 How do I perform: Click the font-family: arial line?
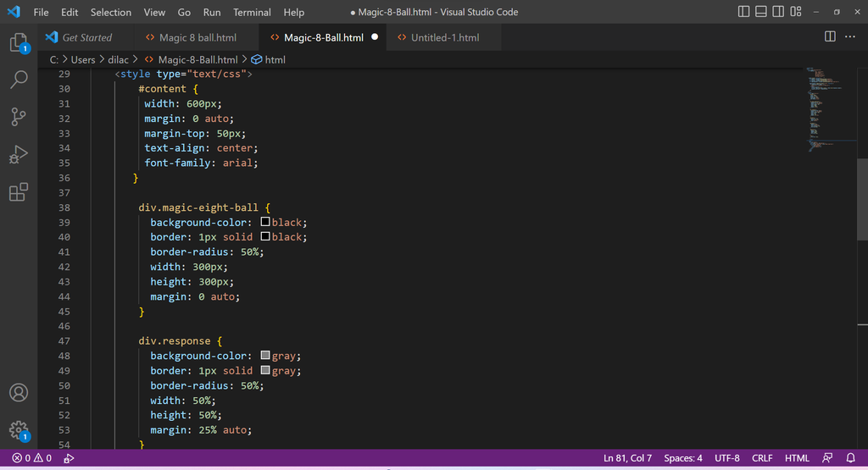coord(201,163)
